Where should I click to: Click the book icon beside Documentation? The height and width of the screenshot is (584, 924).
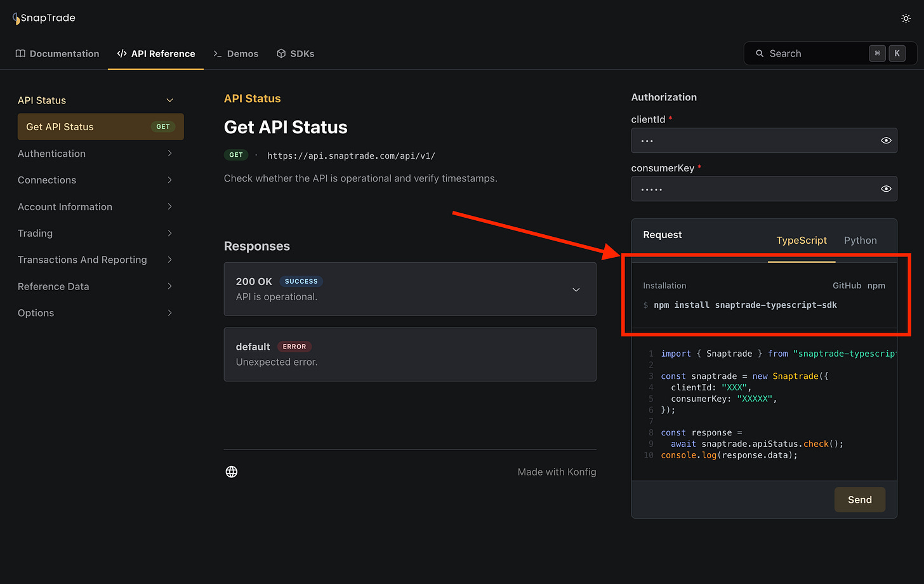pos(20,53)
